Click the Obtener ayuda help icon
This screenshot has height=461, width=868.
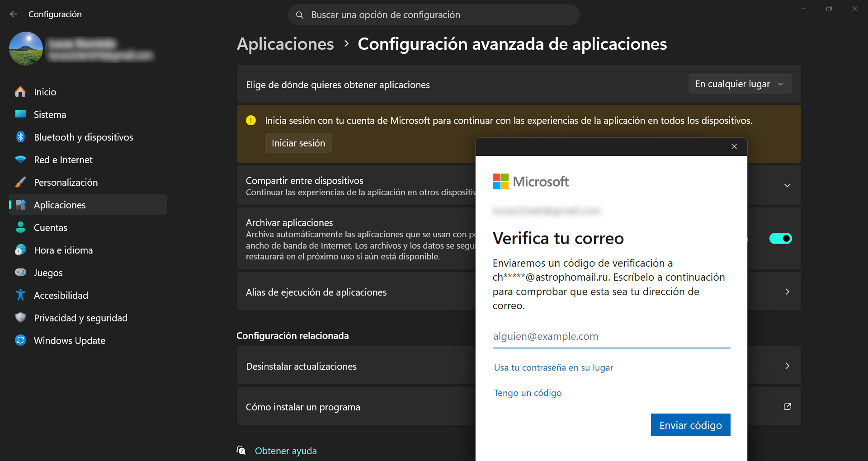(241, 451)
